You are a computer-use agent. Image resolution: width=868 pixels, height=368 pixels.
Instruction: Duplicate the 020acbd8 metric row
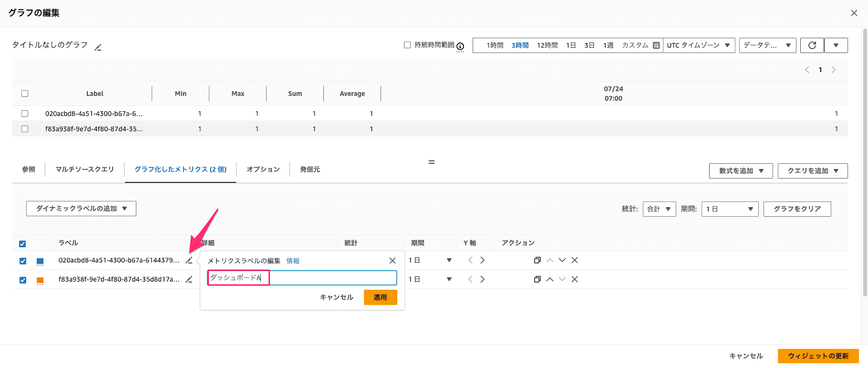tap(537, 260)
